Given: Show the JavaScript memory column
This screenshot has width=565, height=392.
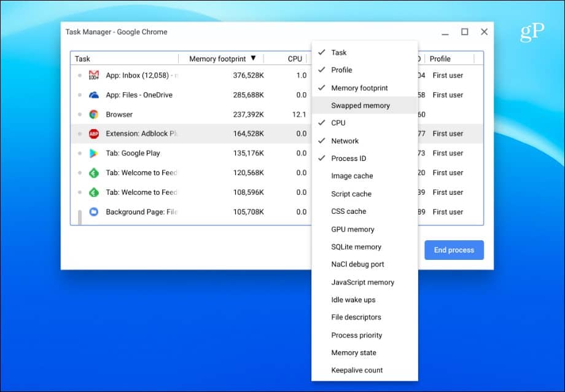Looking at the screenshot, I should pyautogui.click(x=365, y=282).
